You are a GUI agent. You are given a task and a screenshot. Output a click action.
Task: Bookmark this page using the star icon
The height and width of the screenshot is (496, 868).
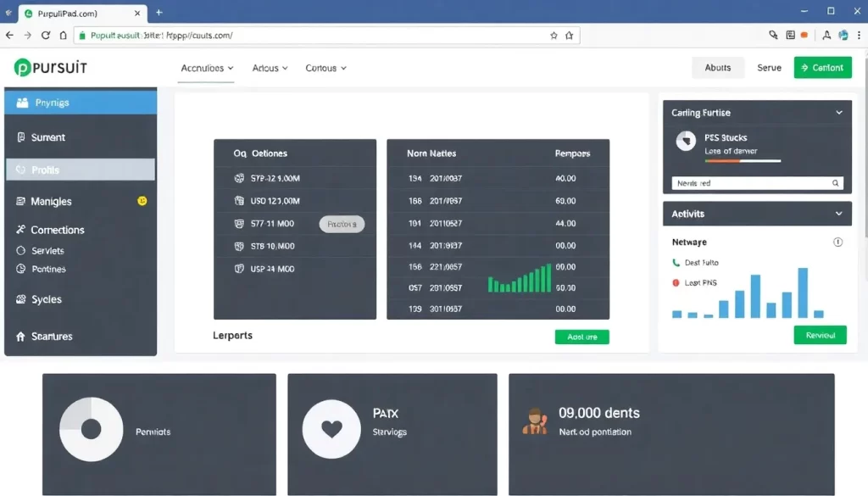554,36
